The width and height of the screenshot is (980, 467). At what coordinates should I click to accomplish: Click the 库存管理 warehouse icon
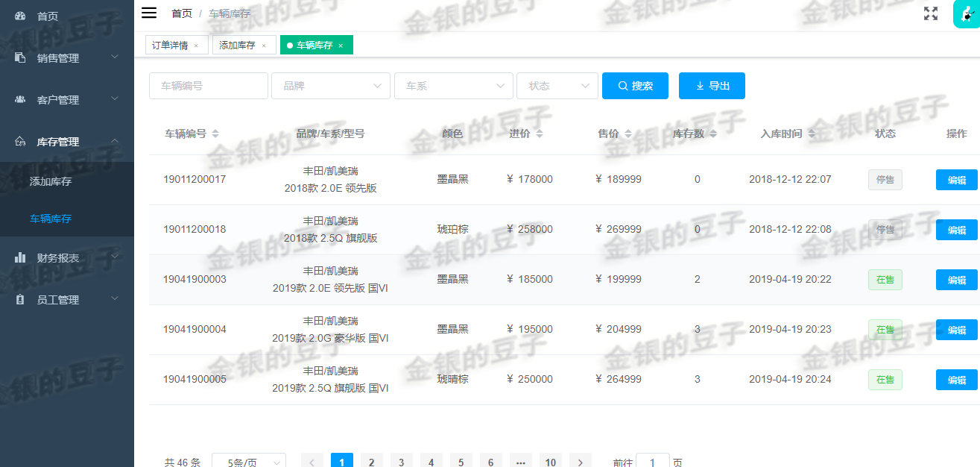pos(19,140)
